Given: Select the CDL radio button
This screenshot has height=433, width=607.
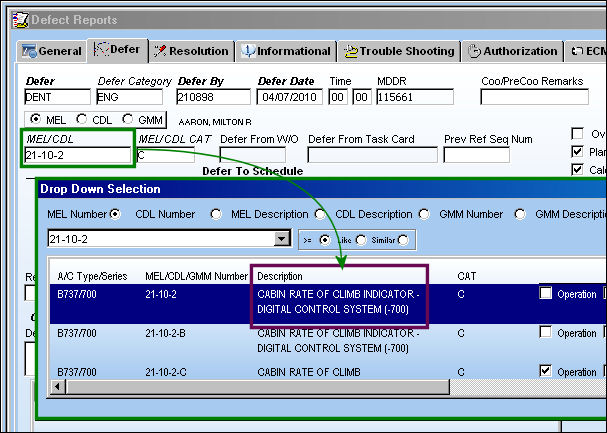Looking at the screenshot, I should click(x=81, y=119).
